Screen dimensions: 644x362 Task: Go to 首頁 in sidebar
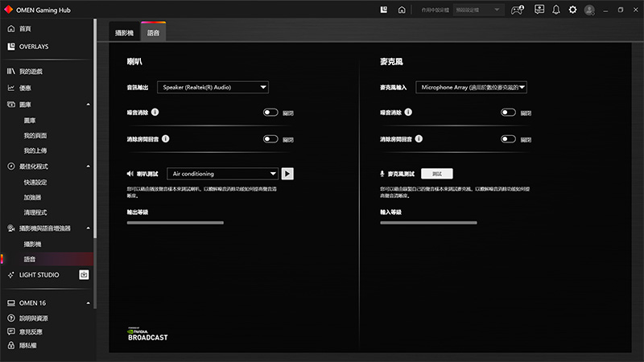tap(25, 29)
